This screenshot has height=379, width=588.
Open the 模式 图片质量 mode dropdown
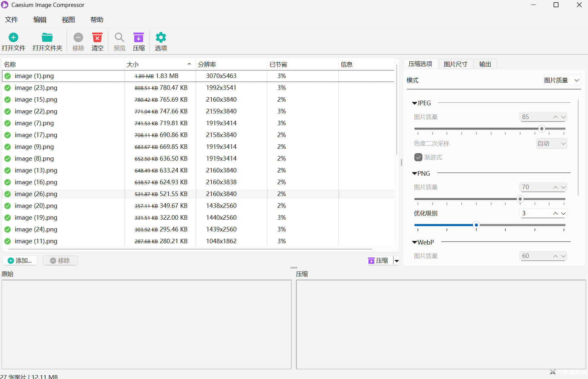click(562, 80)
